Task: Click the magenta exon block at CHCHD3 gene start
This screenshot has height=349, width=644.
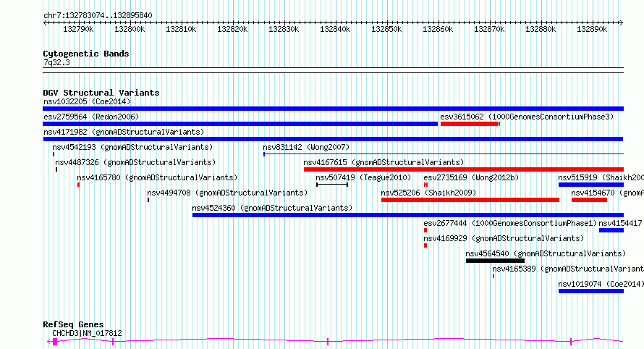Action: pos(55,342)
